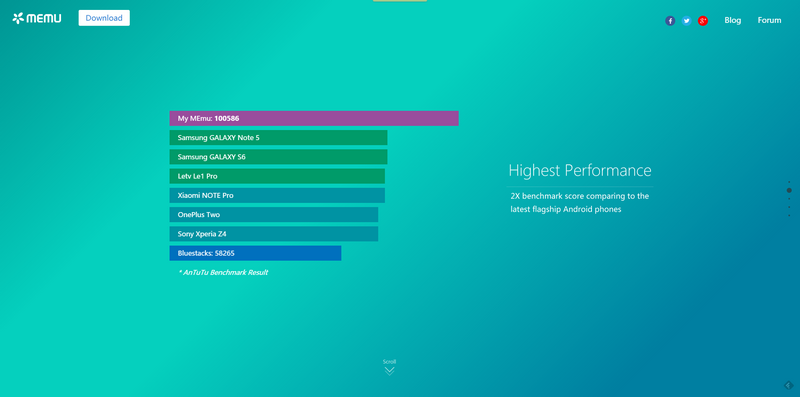800x397 pixels.
Task: Click the AnTuTu Benchmark Result footnote
Action: [223, 272]
